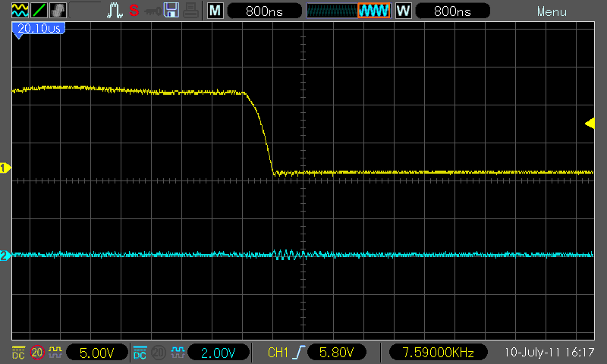Click the channel 1 ground level marker
607x364 pixels.
point(5,168)
